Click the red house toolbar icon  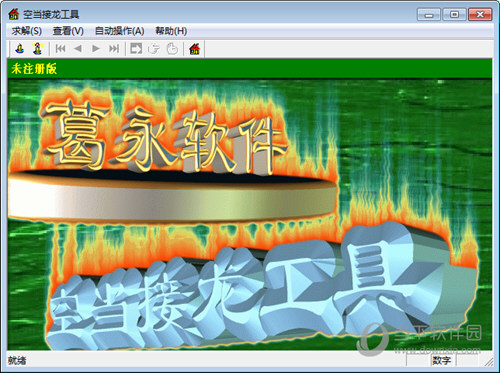click(194, 49)
